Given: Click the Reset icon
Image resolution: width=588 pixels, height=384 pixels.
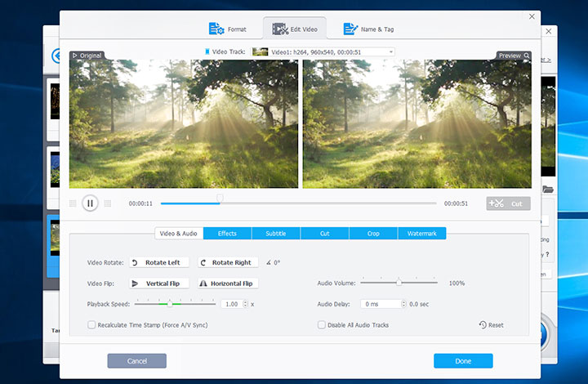Looking at the screenshot, I should click(x=492, y=325).
